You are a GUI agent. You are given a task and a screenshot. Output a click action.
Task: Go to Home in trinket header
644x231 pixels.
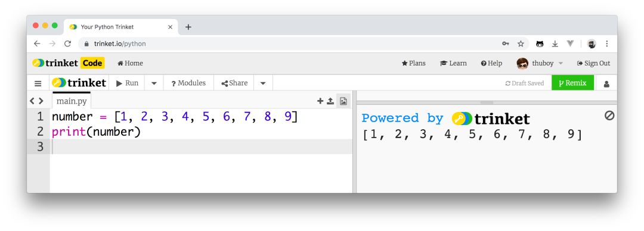point(130,63)
